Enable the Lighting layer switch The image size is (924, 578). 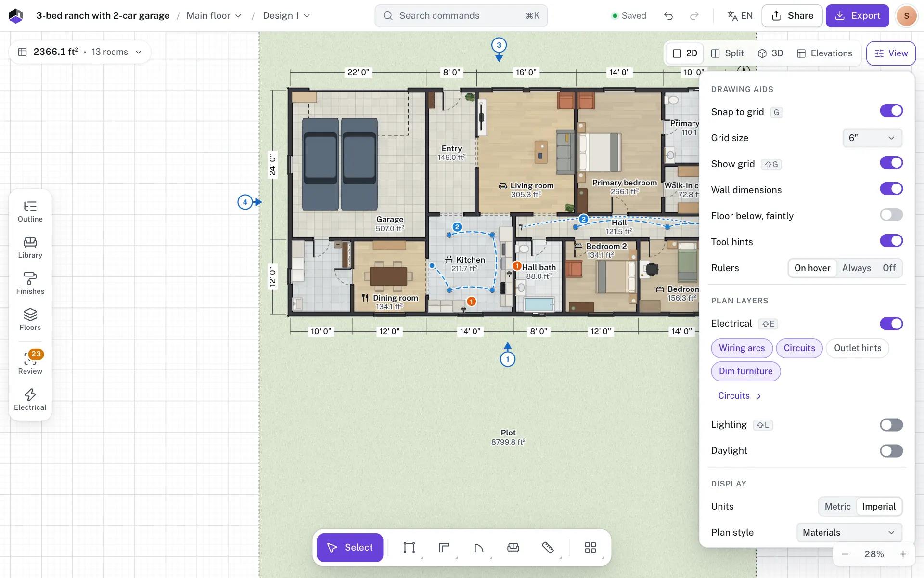[x=891, y=425]
